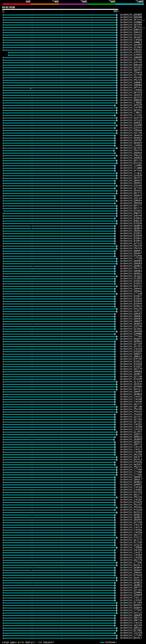Select hit label UniRef100_Q9BAB5
The width and height of the screenshot is (146, 644).
point(131,58)
